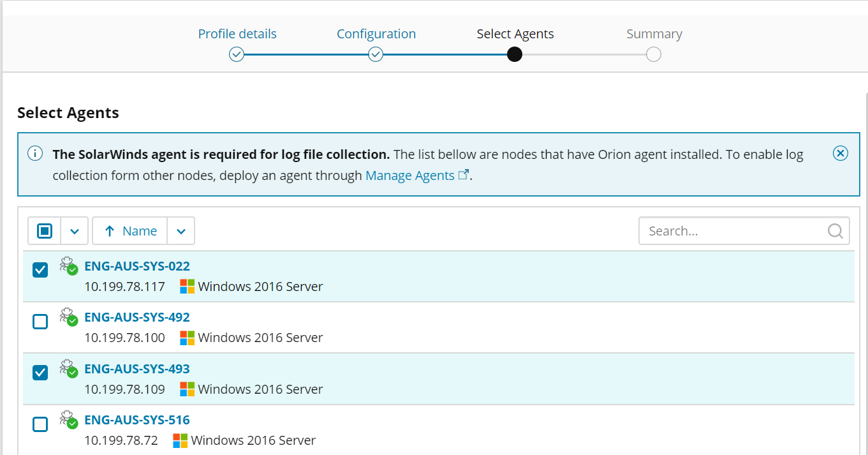Open the ENG-AUS-SYS-492 node link

click(x=137, y=317)
